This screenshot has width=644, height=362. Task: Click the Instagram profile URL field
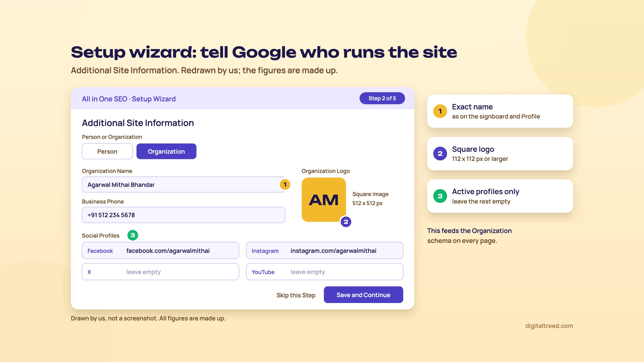pos(325,250)
